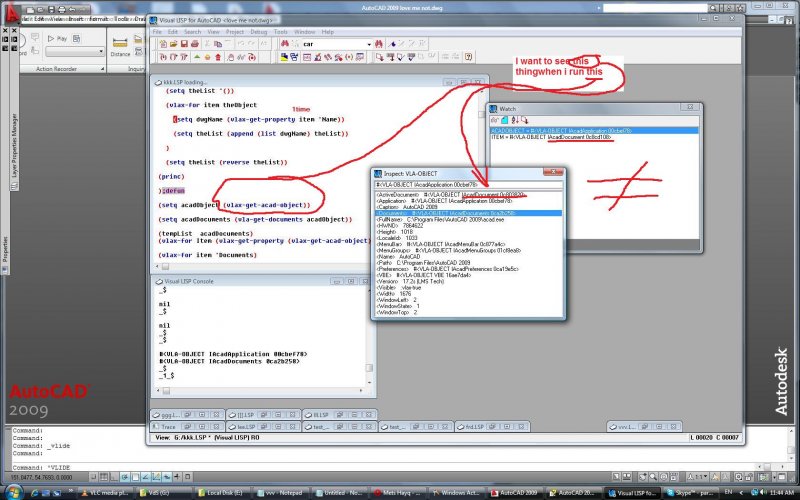
Task: Click the Sort Expressions icon in Watch window
Action: click(514, 120)
